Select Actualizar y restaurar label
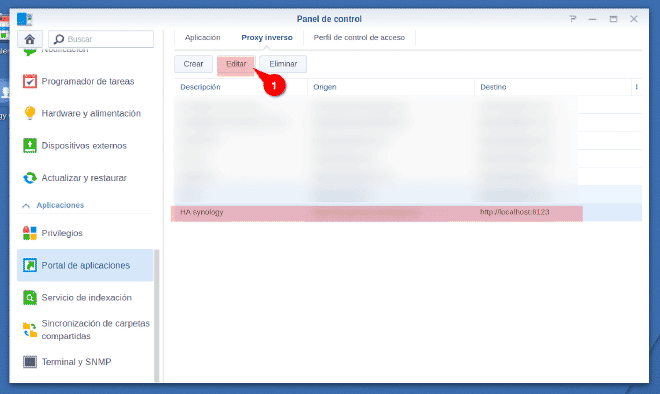Viewport: 660px width, 394px height. pyautogui.click(x=84, y=178)
